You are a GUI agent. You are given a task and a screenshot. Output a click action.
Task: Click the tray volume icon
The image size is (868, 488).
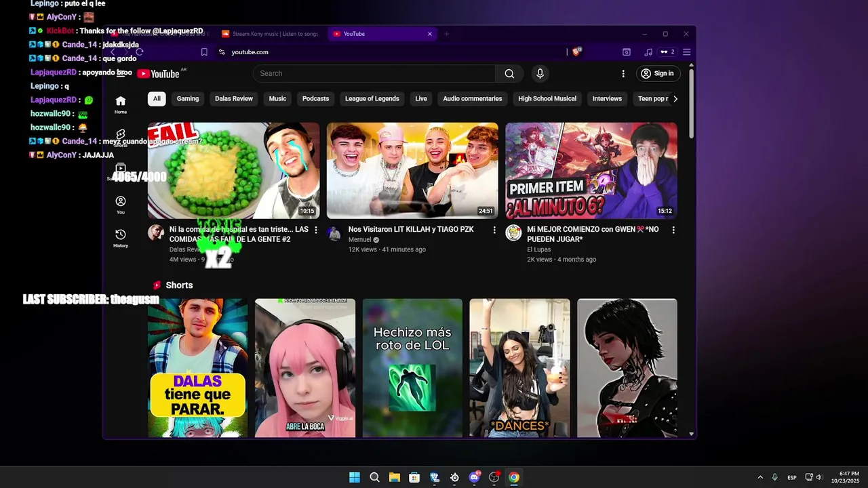coord(819,477)
